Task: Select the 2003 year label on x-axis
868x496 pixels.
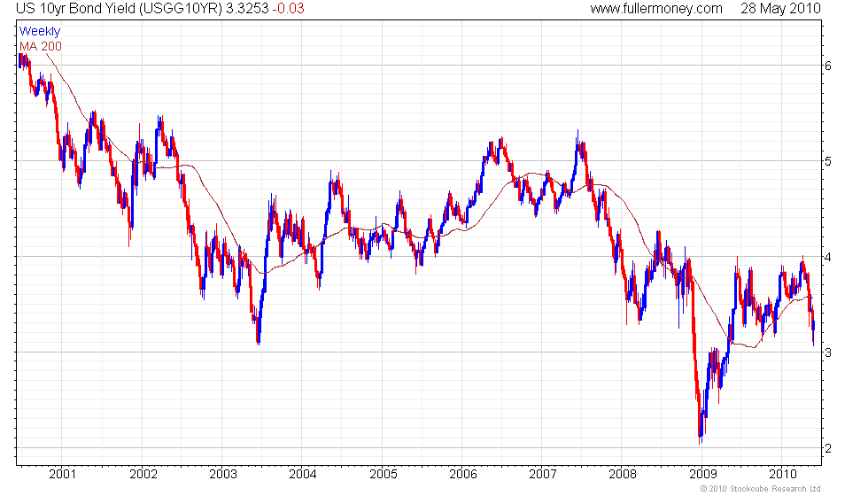Action: 222,474
